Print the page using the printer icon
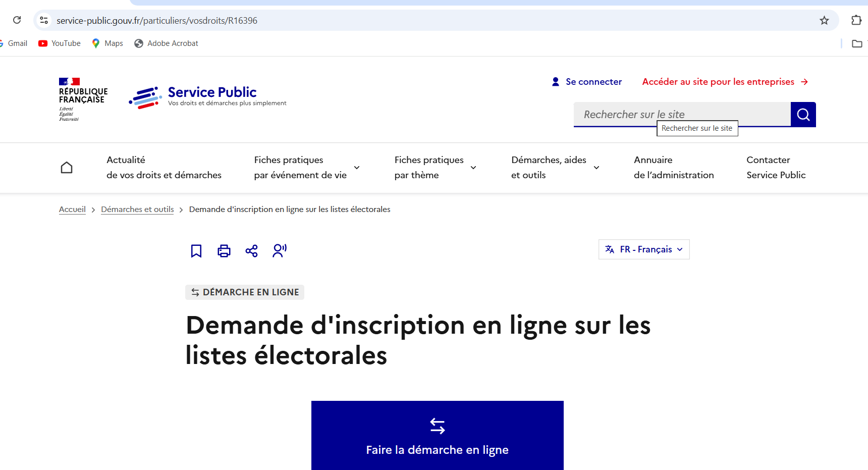 tap(224, 251)
